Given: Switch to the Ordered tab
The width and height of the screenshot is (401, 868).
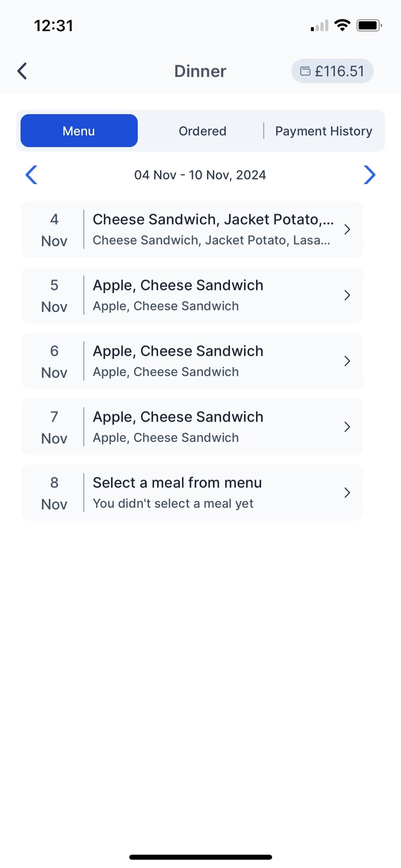Looking at the screenshot, I should tap(202, 131).
